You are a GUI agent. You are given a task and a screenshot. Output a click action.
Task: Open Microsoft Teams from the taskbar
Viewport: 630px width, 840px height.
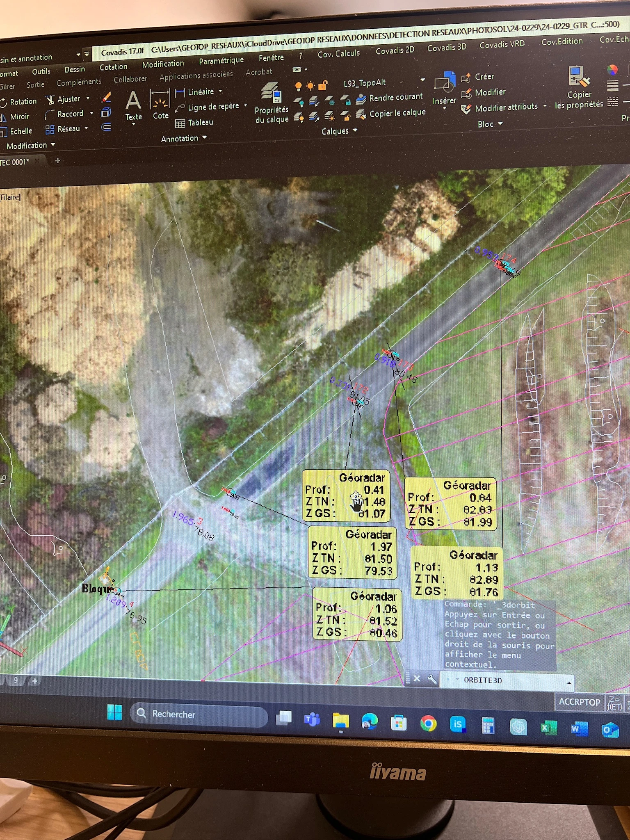(x=312, y=719)
